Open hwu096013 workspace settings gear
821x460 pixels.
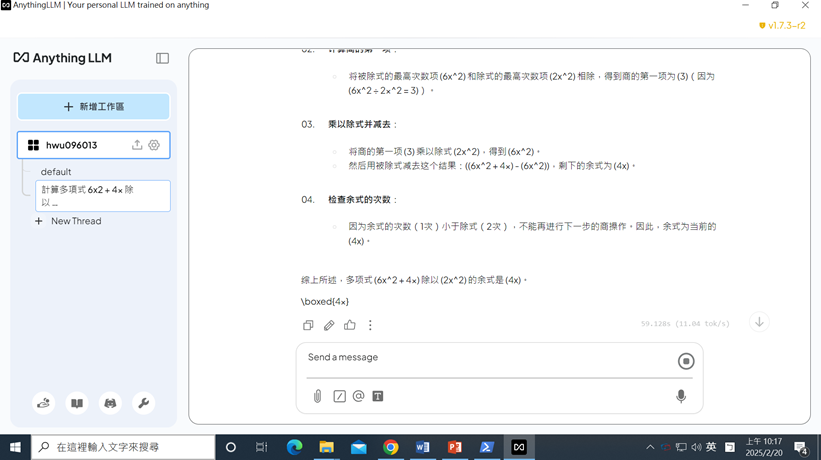pos(154,145)
